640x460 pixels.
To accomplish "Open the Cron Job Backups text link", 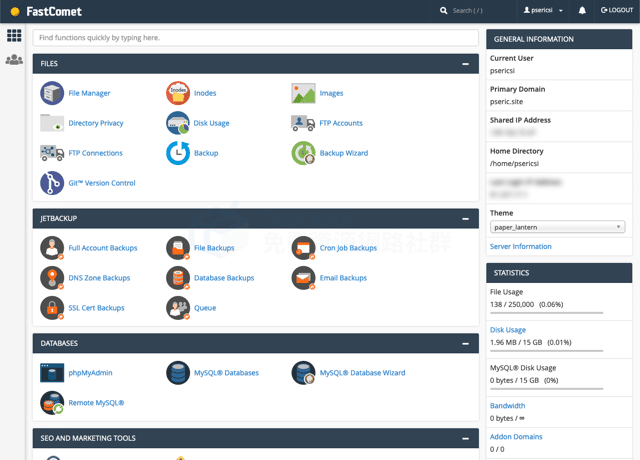I will (348, 248).
